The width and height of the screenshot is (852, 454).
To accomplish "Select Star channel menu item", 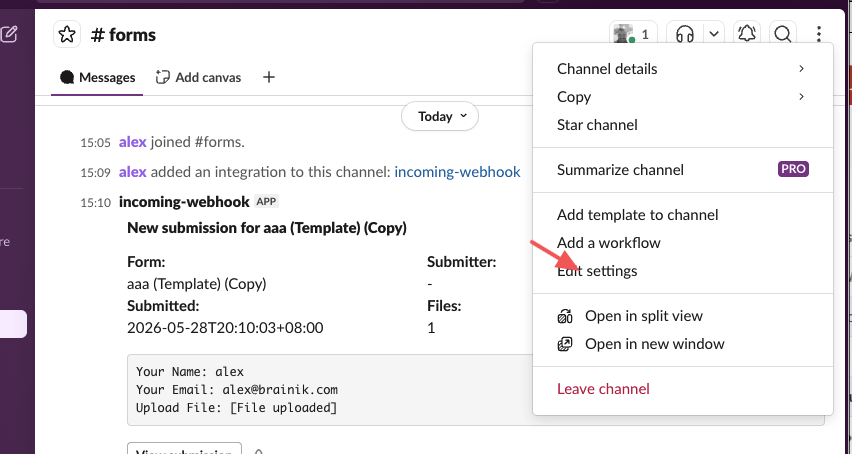I will click(682, 125).
